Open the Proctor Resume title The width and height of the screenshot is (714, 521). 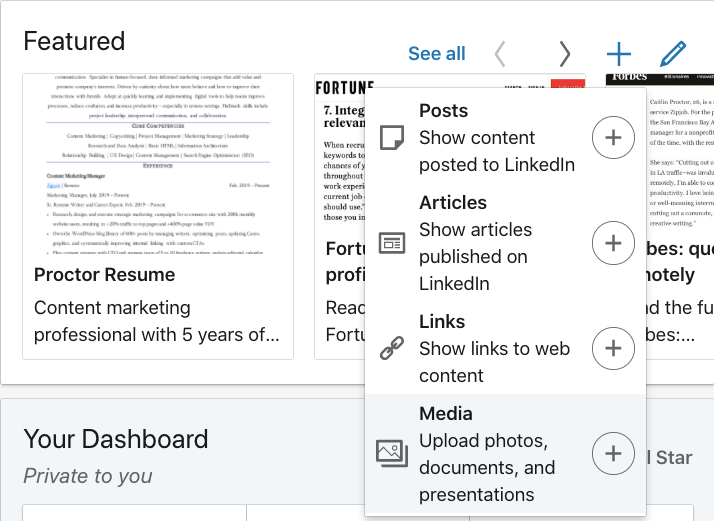pos(104,275)
